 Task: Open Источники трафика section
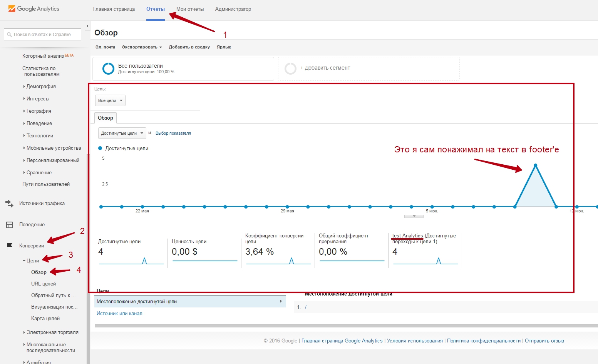(42, 204)
